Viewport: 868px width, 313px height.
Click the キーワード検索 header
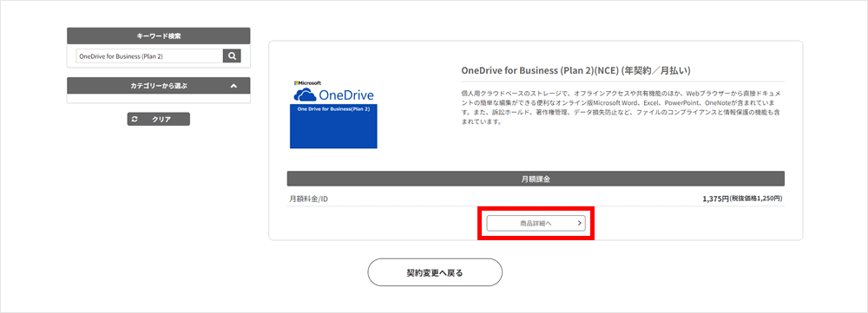(x=158, y=36)
